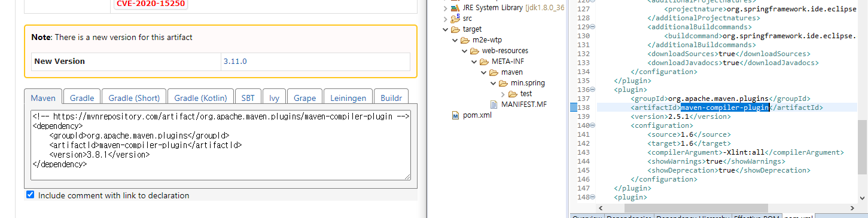Click the showDeprecation true line
The width and height of the screenshot is (868, 218).
pyautogui.click(x=729, y=170)
